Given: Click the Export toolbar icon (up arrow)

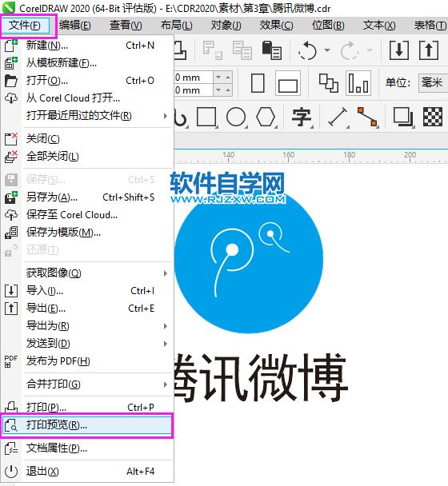Looking at the screenshot, I should (429, 50).
